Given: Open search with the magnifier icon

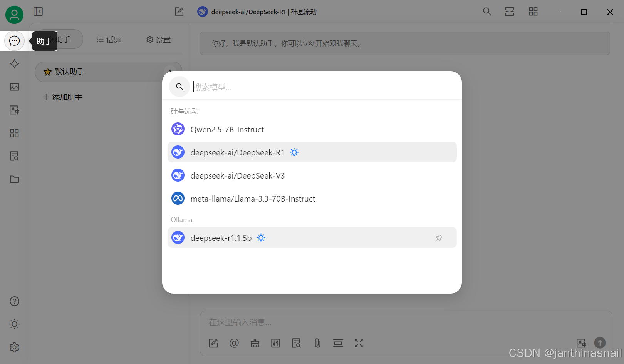Looking at the screenshot, I should click(486, 12).
